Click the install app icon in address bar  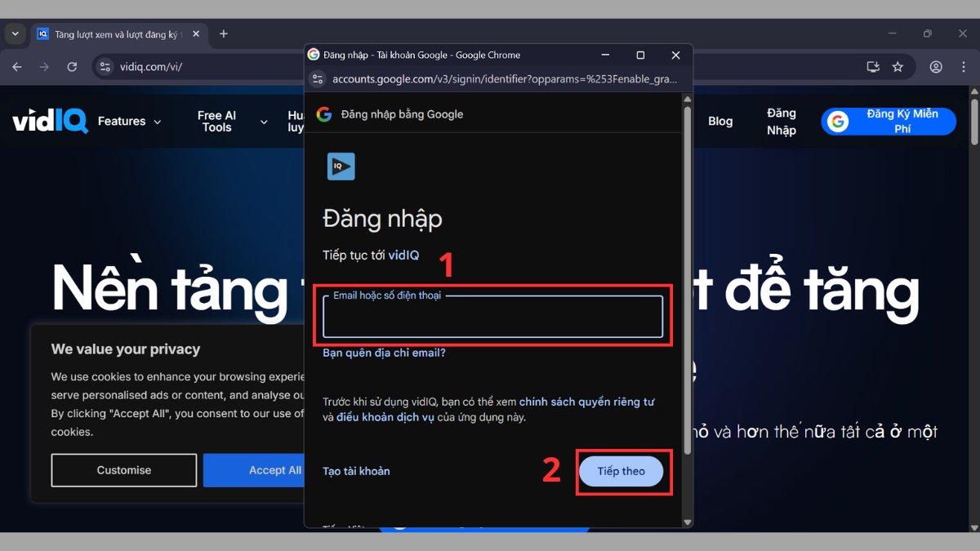point(873,67)
